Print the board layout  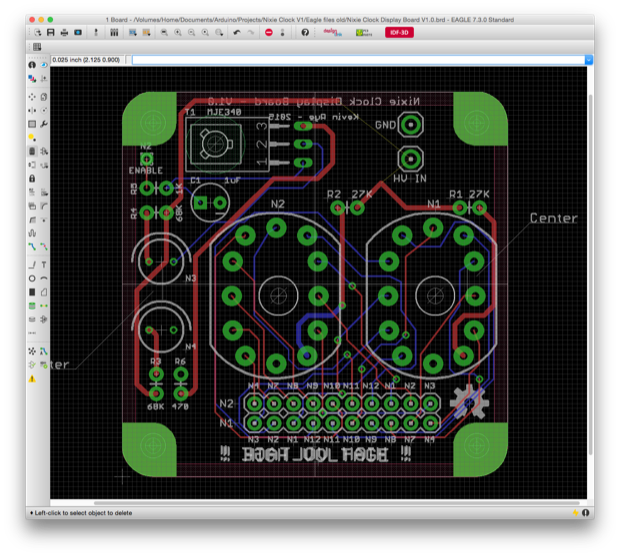(64, 32)
